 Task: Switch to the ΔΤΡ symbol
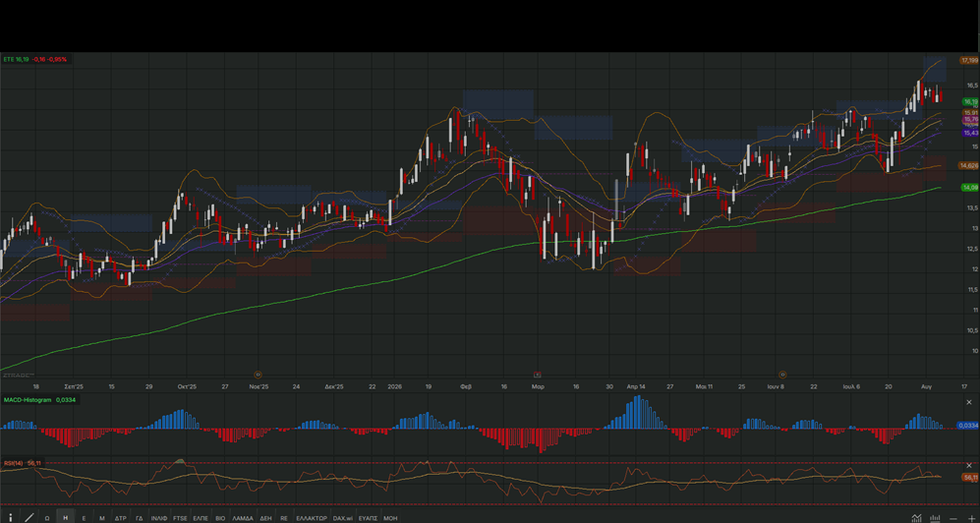pyautogui.click(x=121, y=518)
